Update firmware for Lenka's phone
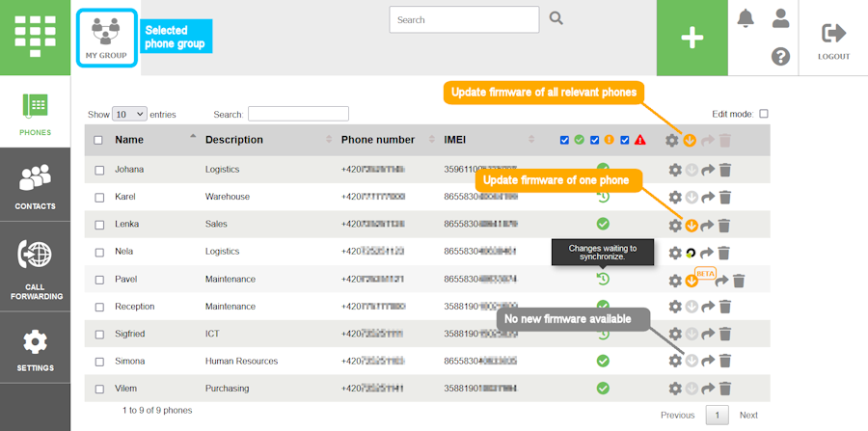Image resolution: width=868 pixels, height=431 pixels. [691, 225]
